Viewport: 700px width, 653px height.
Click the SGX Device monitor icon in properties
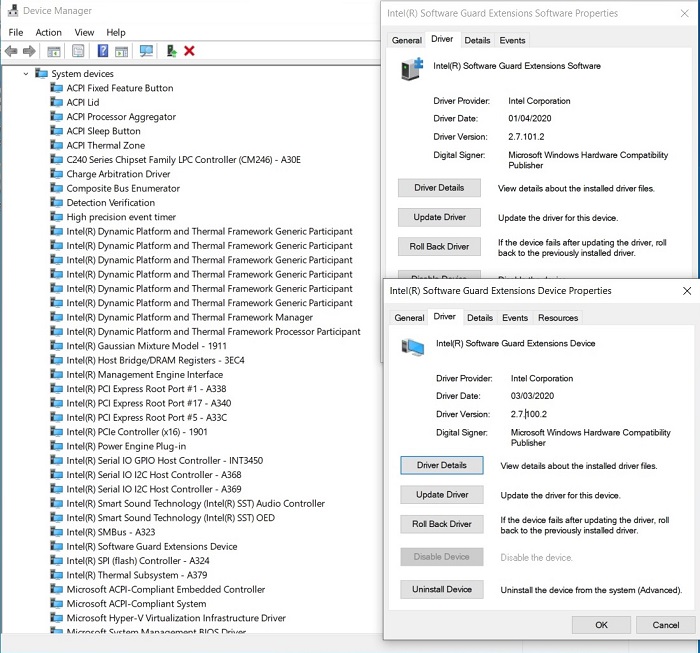click(412, 347)
